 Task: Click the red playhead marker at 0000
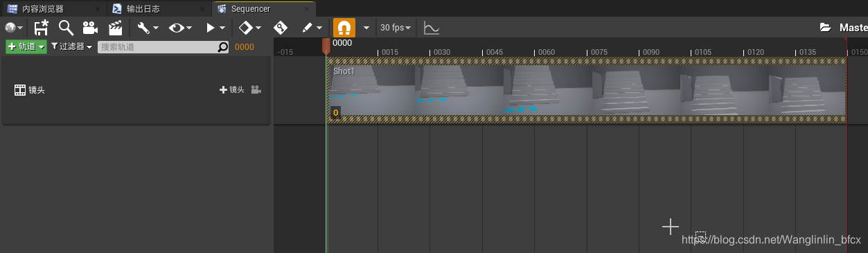[x=326, y=46]
